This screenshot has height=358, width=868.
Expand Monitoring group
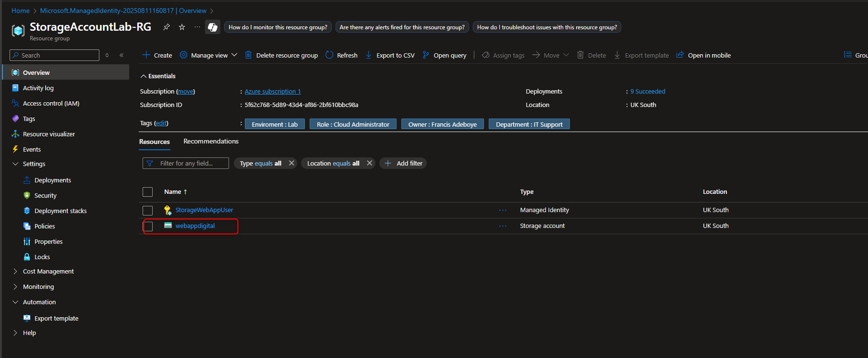tap(15, 287)
